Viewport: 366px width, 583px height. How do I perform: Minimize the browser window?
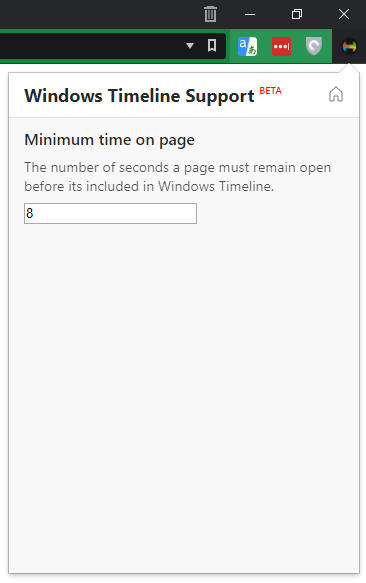coord(250,15)
